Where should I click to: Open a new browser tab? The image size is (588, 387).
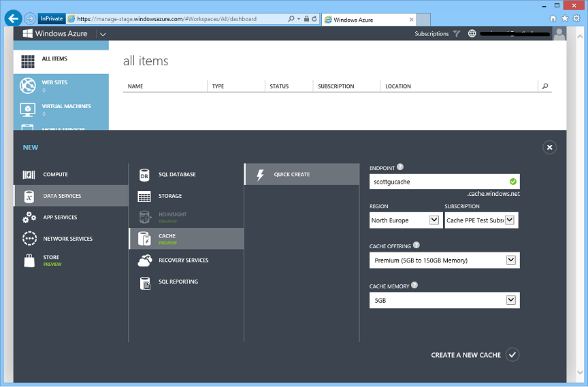click(423, 20)
